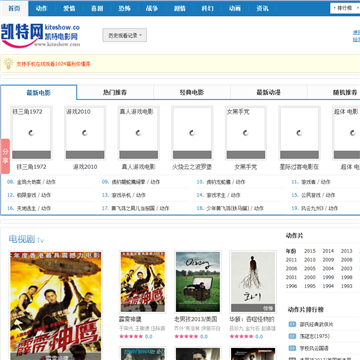Click star rating under 老男孩2013 card
The height and width of the screenshot is (360, 360).
(186, 337)
